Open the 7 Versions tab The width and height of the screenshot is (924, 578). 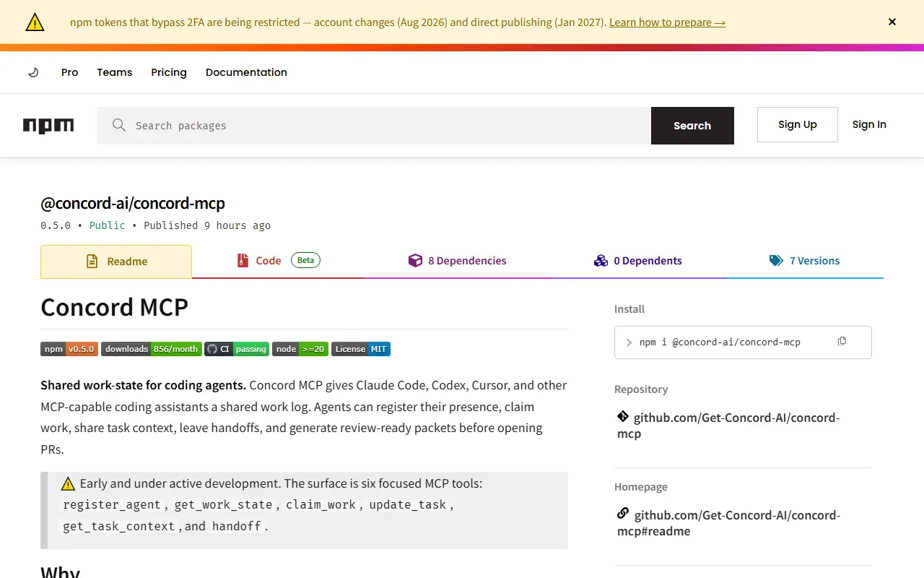point(805,261)
